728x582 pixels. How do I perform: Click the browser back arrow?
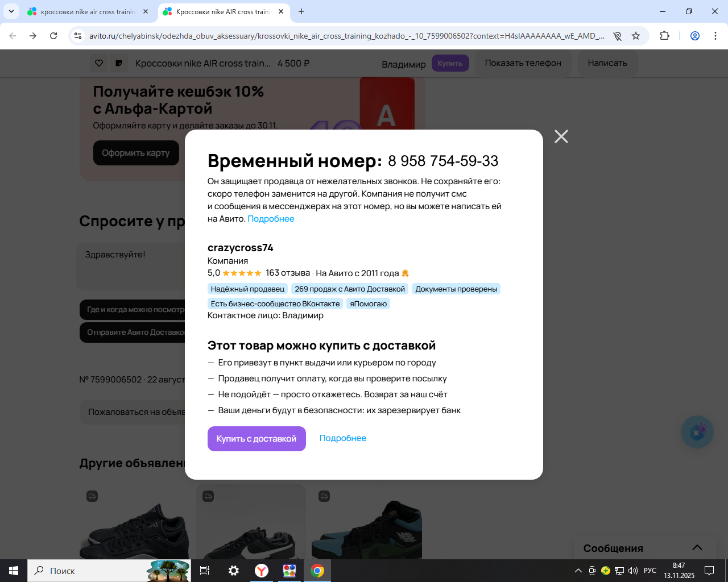pos(13,36)
